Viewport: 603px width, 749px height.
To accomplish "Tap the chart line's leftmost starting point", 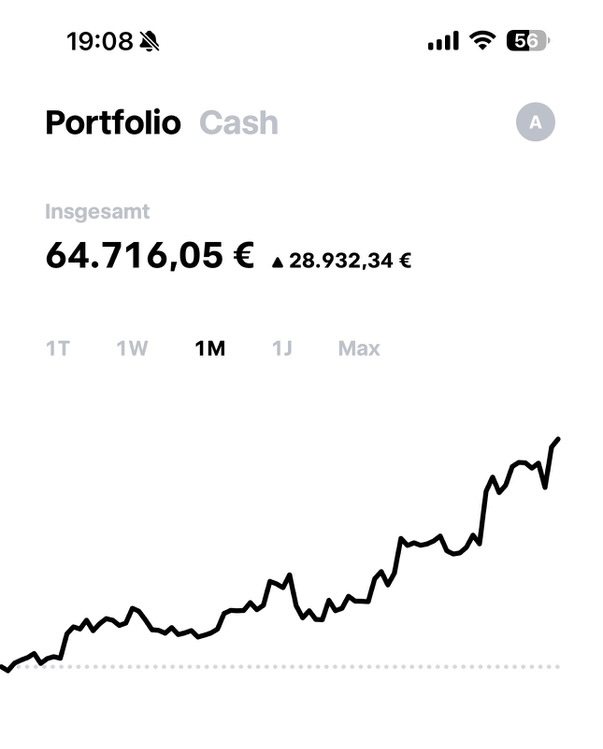I will tap(4, 667).
